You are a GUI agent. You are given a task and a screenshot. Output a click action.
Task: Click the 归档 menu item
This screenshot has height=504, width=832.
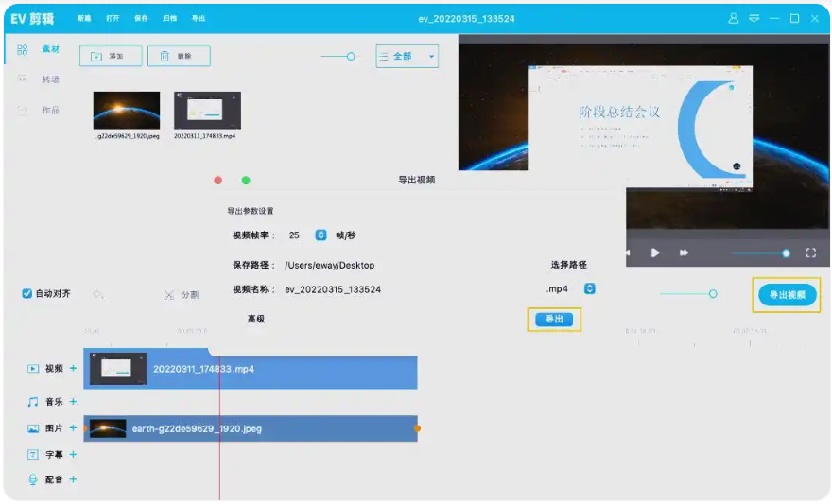pyautogui.click(x=170, y=18)
